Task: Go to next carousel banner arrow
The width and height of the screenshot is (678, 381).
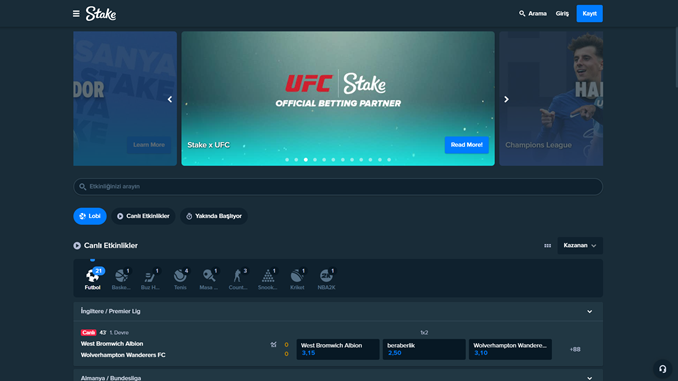Action: (x=506, y=99)
